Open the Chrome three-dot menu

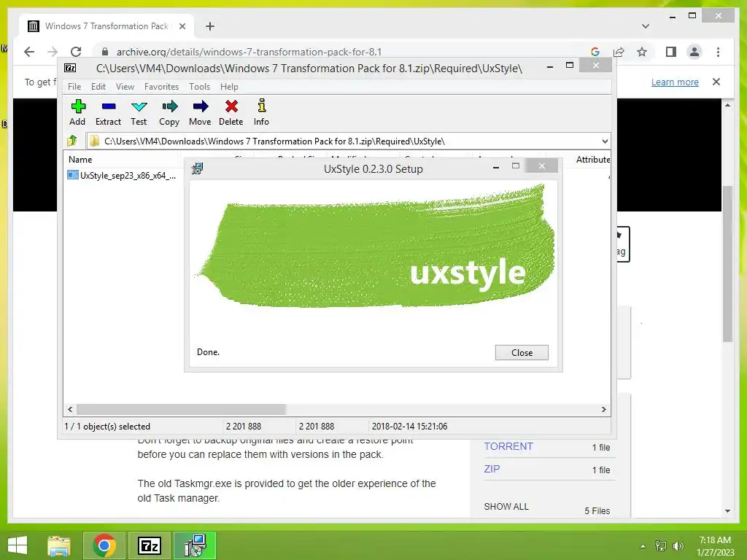(718, 52)
